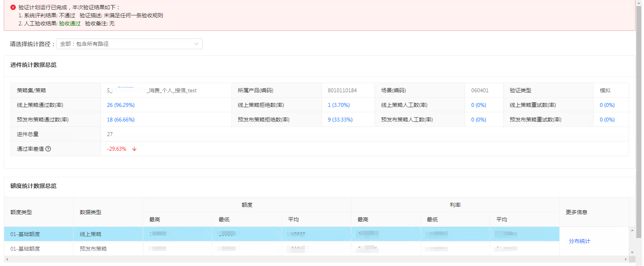644x266 pixels.
Task: Click the 平均 header under 利率
Action: click(502, 219)
